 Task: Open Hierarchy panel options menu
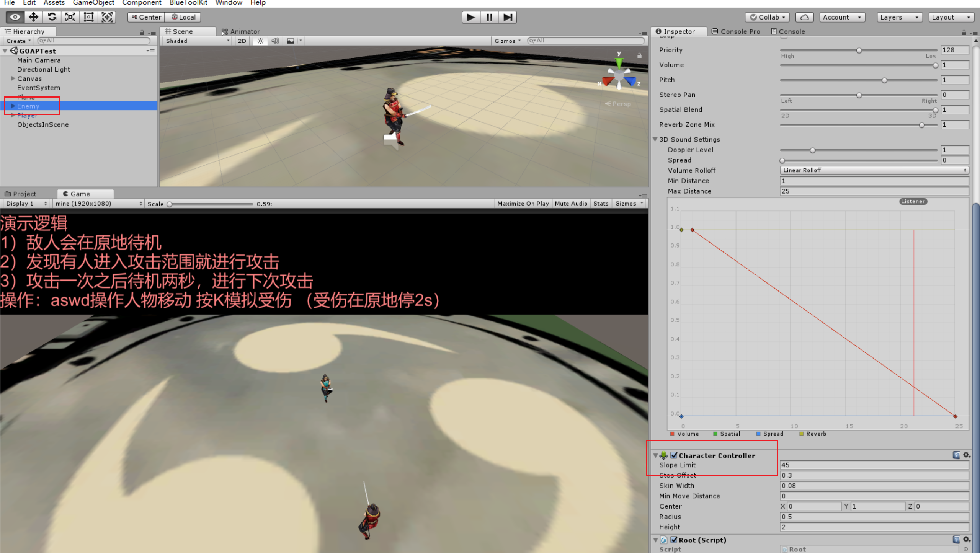click(152, 33)
